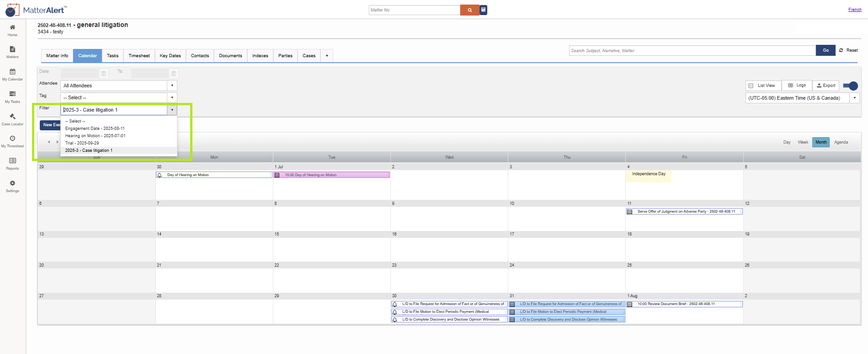Click bell icon on June 30 Hearing event

pyautogui.click(x=160, y=175)
